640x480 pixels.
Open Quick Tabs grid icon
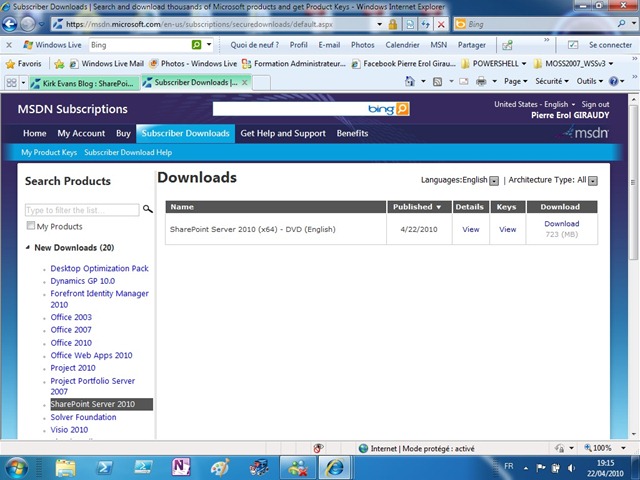11,83
